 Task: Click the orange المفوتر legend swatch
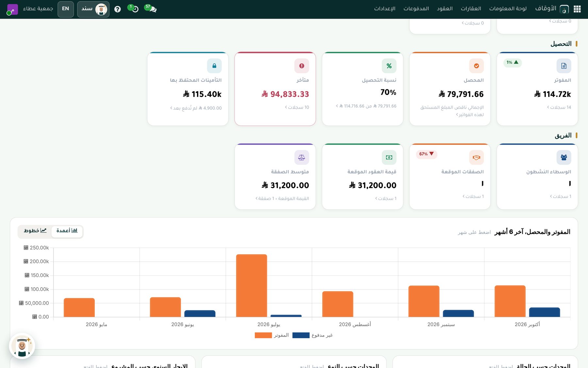[x=263, y=335]
